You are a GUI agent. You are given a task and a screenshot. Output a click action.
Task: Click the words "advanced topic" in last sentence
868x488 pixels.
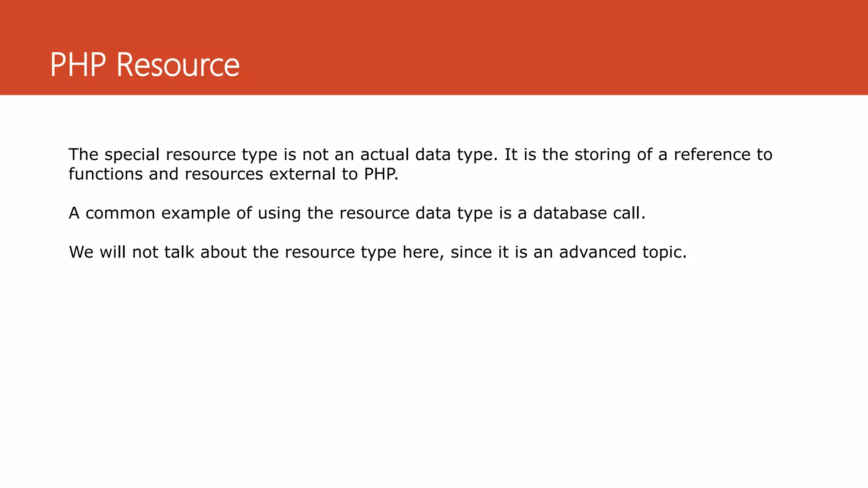[x=622, y=252]
